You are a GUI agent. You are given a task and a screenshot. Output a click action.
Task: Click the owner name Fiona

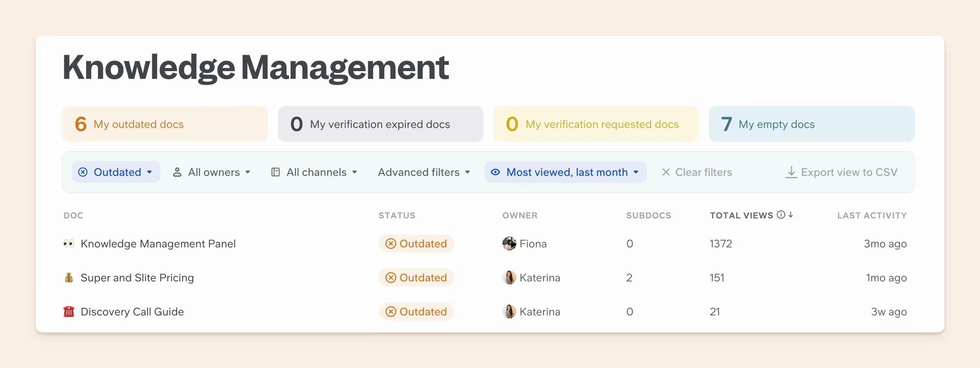[533, 244]
